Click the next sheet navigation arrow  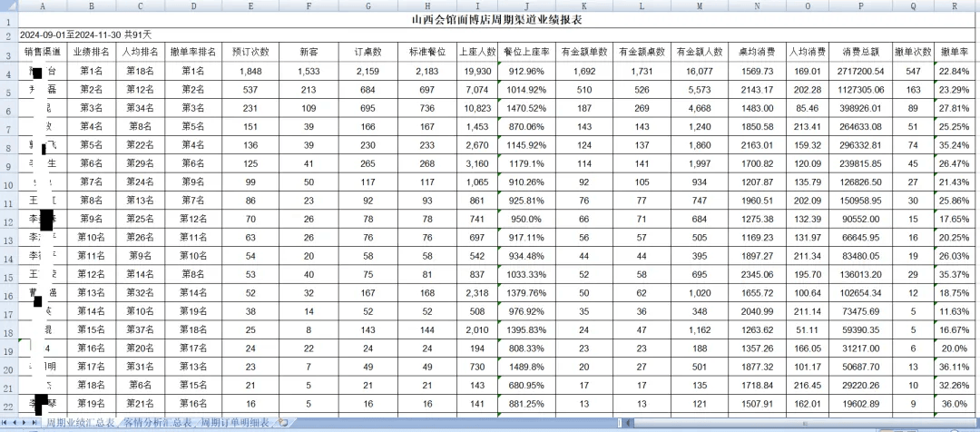point(25,423)
